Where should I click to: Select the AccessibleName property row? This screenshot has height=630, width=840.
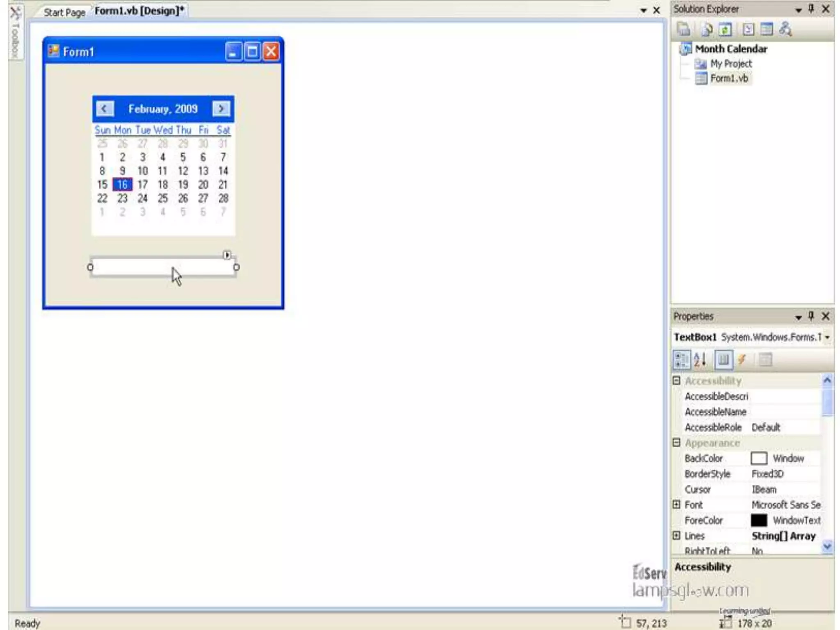coord(746,412)
